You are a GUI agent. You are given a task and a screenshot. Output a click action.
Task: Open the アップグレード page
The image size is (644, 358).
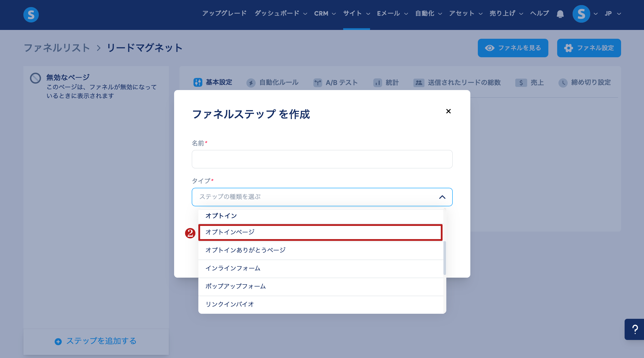tap(224, 13)
